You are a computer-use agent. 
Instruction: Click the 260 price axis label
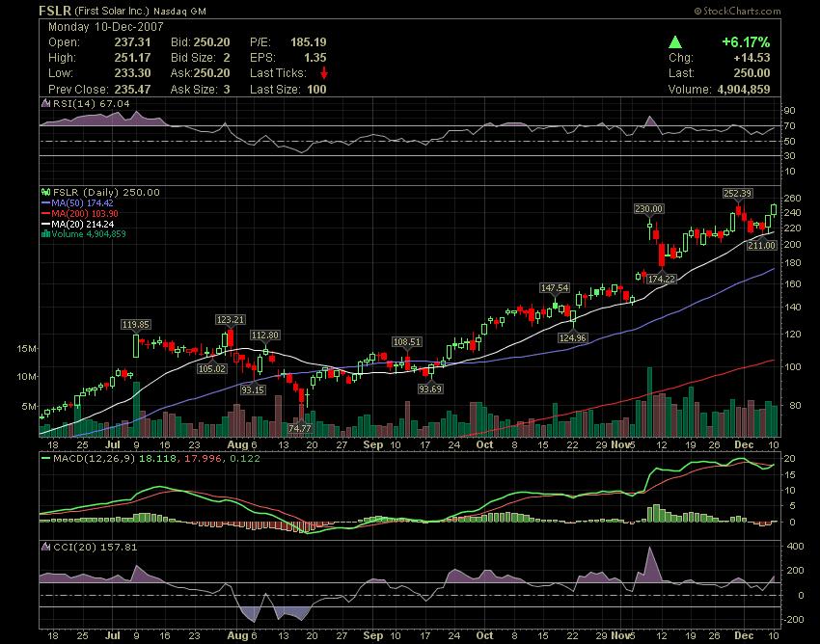click(x=793, y=199)
